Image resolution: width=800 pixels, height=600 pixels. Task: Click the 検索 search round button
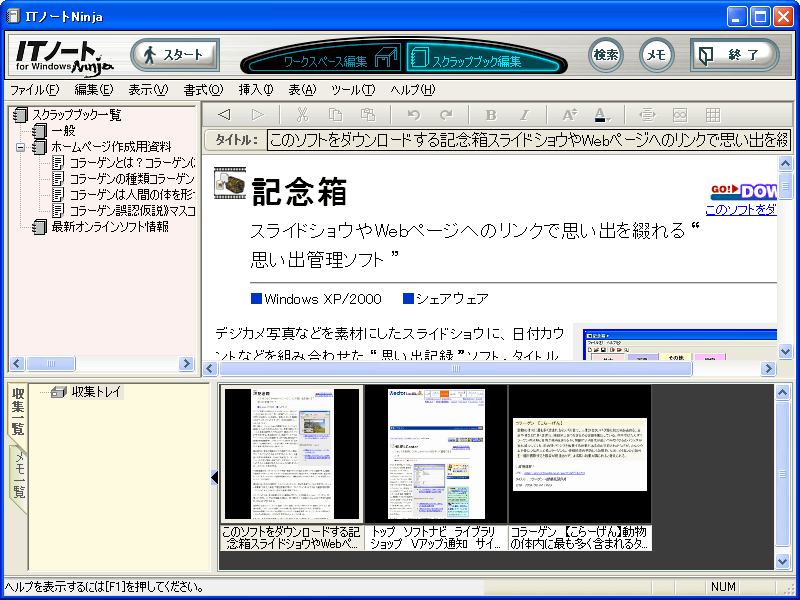pyautogui.click(x=606, y=55)
